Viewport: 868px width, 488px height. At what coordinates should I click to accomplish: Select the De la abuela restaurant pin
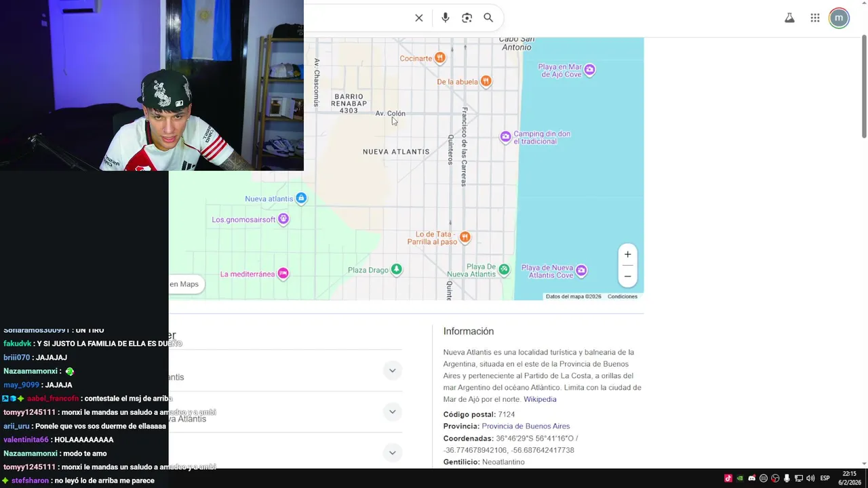pyautogui.click(x=486, y=81)
